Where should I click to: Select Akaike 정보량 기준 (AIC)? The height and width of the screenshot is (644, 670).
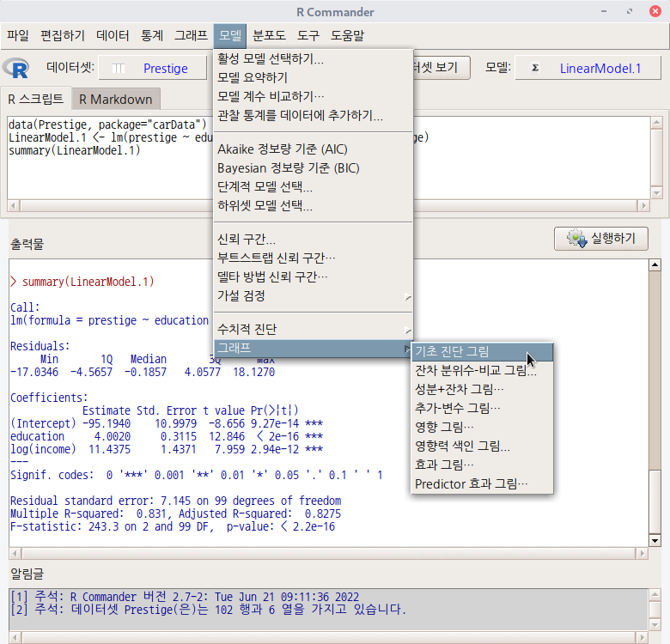click(x=314, y=149)
